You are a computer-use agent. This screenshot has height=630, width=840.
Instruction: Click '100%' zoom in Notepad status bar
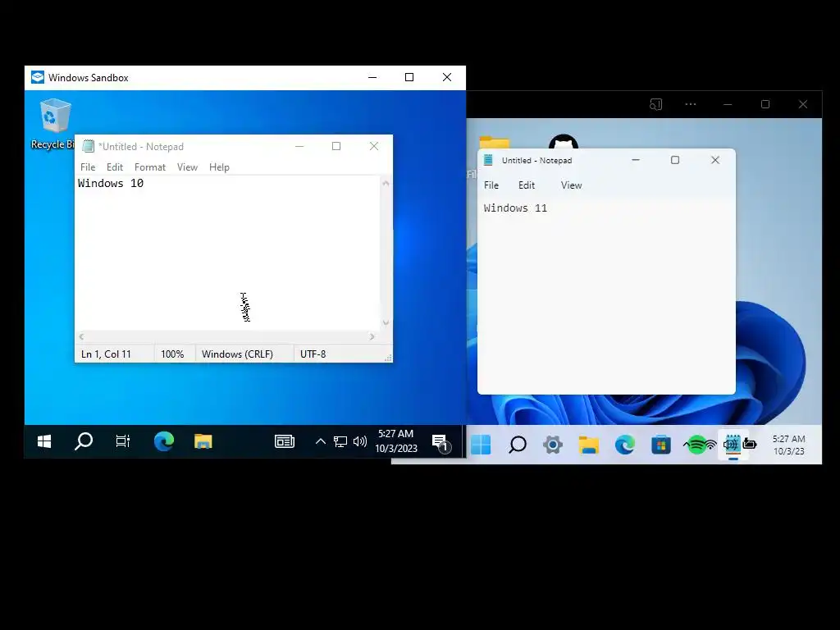[172, 354]
